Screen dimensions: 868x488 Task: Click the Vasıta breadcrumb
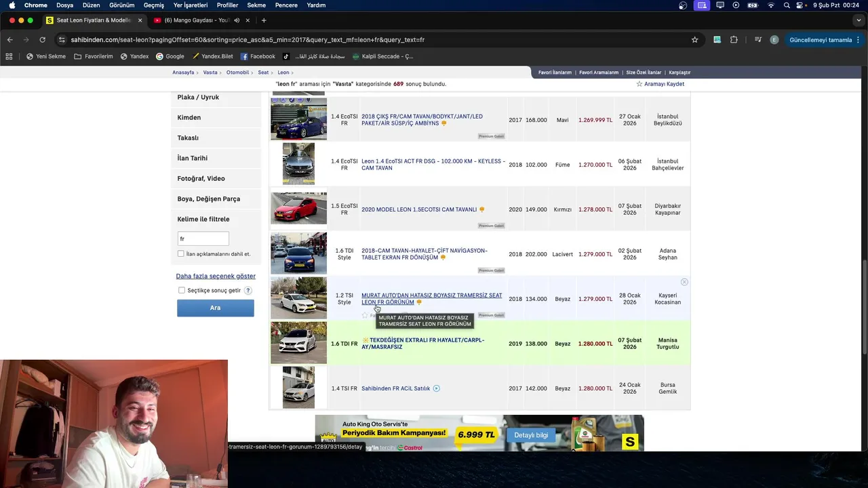210,73
